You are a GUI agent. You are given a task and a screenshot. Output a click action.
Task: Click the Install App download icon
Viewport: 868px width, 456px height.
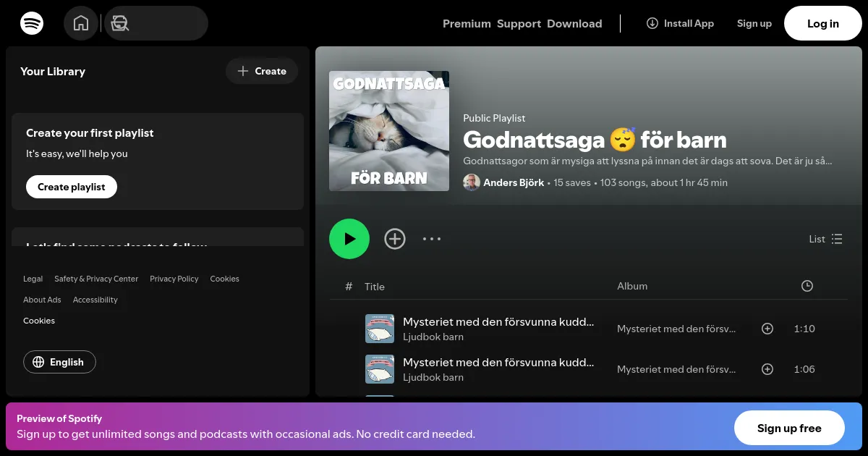click(x=652, y=23)
